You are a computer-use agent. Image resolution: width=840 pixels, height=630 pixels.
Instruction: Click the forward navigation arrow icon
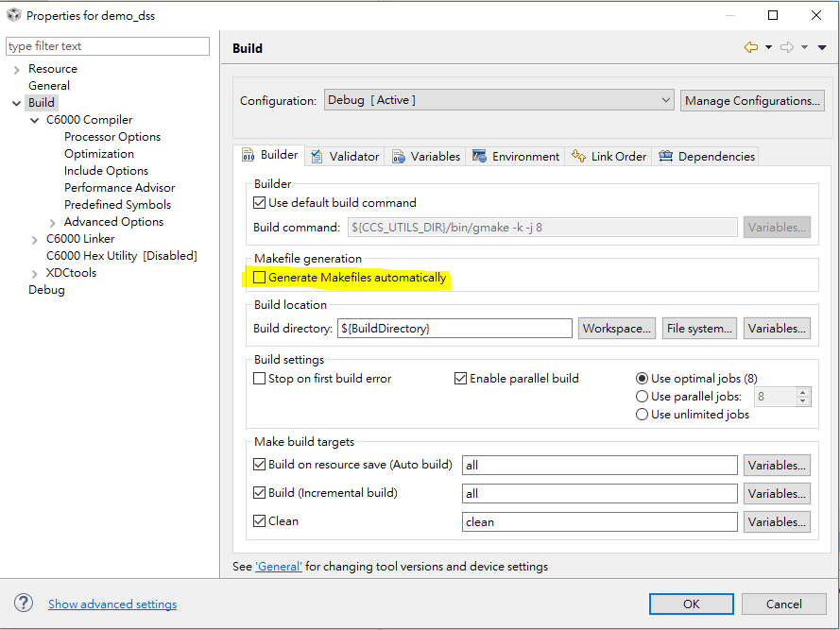787,47
